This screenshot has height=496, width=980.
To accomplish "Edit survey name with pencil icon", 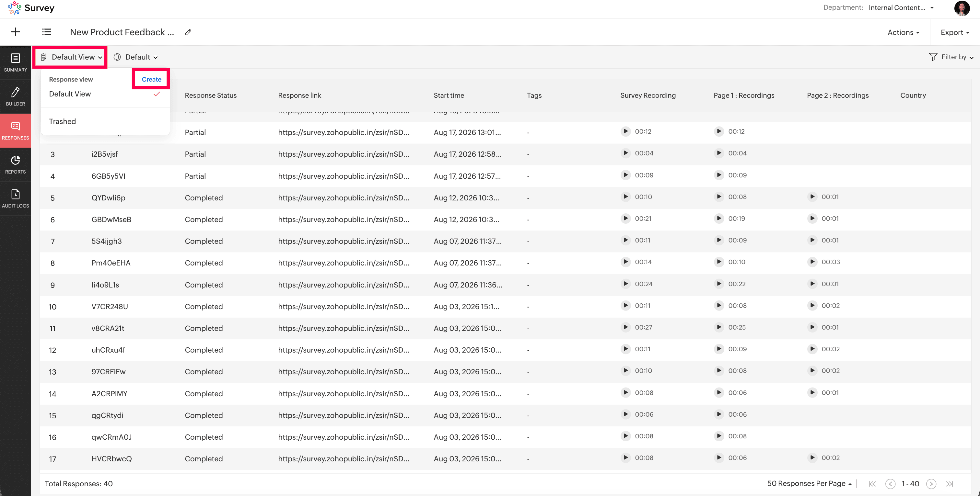I will point(188,32).
